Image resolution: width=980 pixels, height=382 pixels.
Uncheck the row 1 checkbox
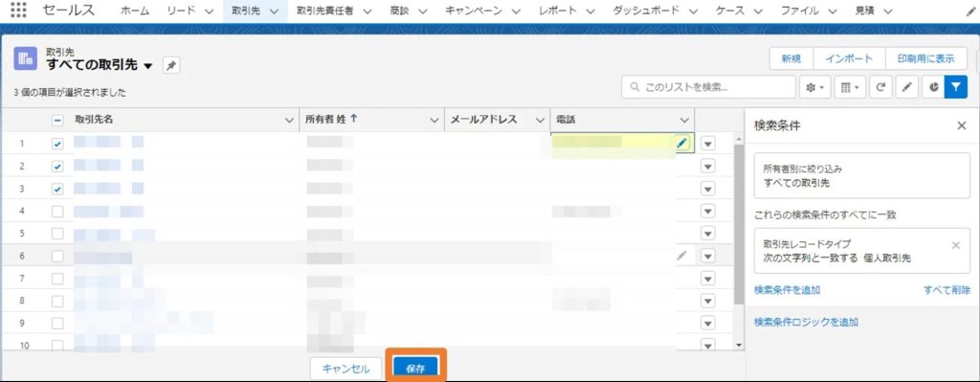(57, 144)
